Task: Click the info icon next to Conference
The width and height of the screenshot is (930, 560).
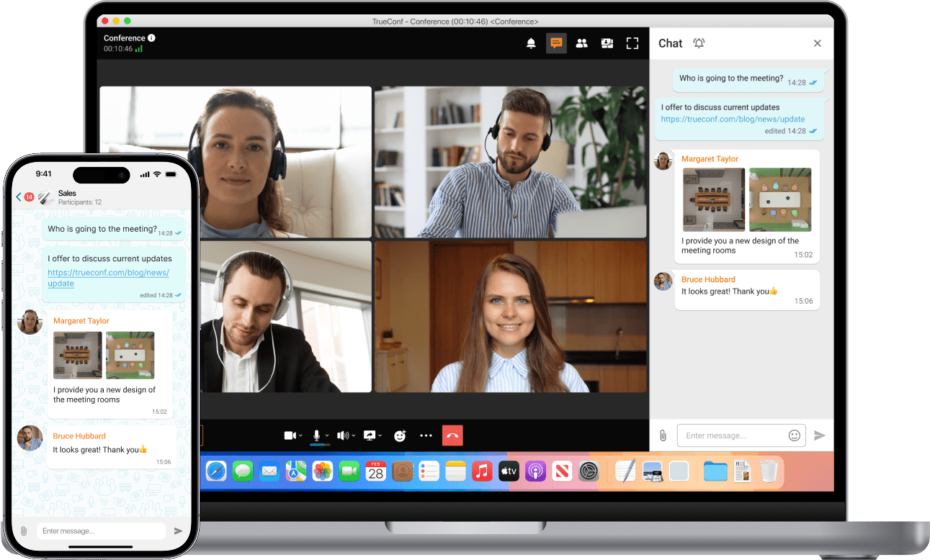Action: pos(151,38)
